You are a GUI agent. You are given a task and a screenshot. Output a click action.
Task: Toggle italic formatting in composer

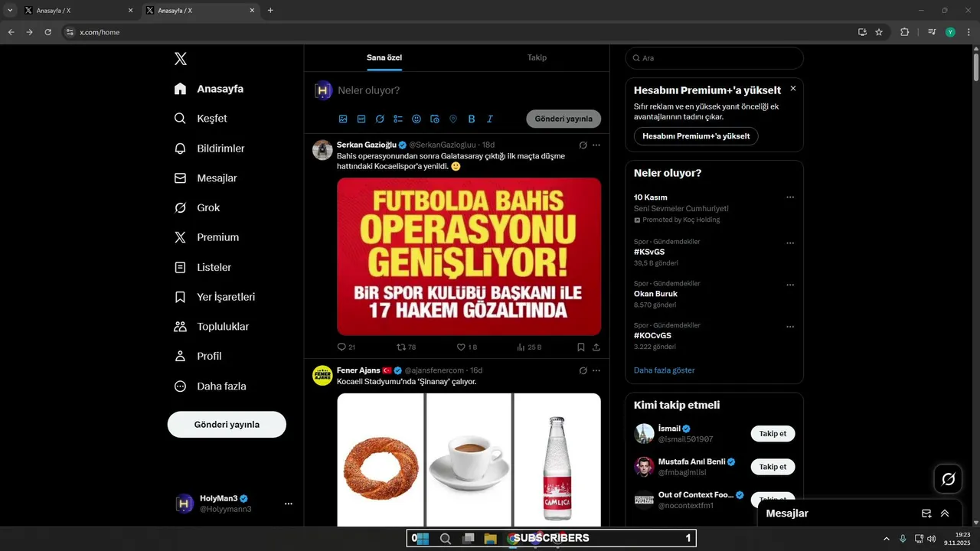490,119
